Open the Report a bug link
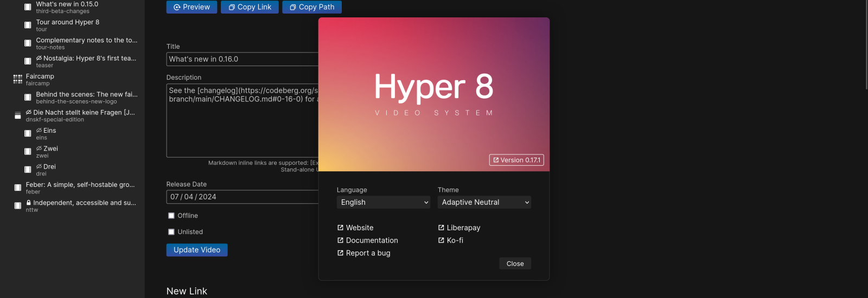This screenshot has width=868, height=298. tap(363, 253)
